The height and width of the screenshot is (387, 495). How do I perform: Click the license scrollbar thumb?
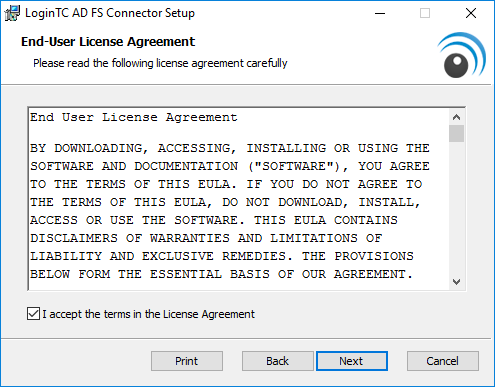point(456,133)
